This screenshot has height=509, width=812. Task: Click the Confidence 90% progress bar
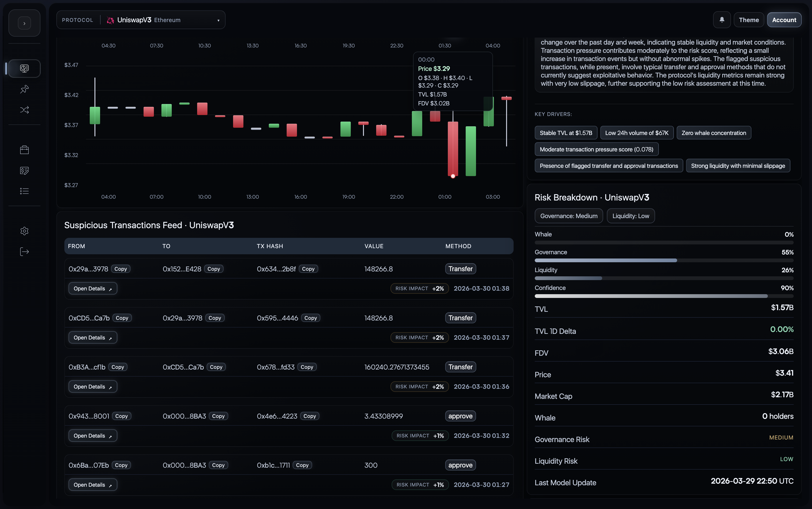664,296
